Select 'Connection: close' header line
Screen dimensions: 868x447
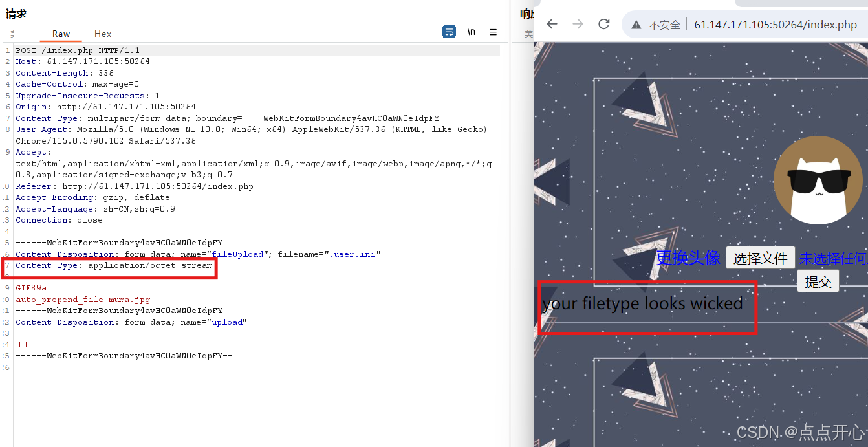pyautogui.click(x=59, y=220)
